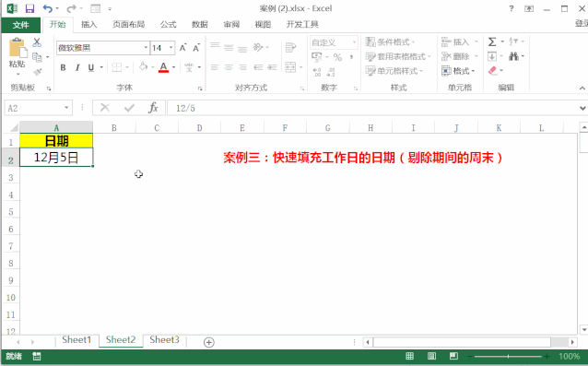This screenshot has width=588, height=366.
Task: Click the Paste clipboard icon
Action: (x=18, y=48)
